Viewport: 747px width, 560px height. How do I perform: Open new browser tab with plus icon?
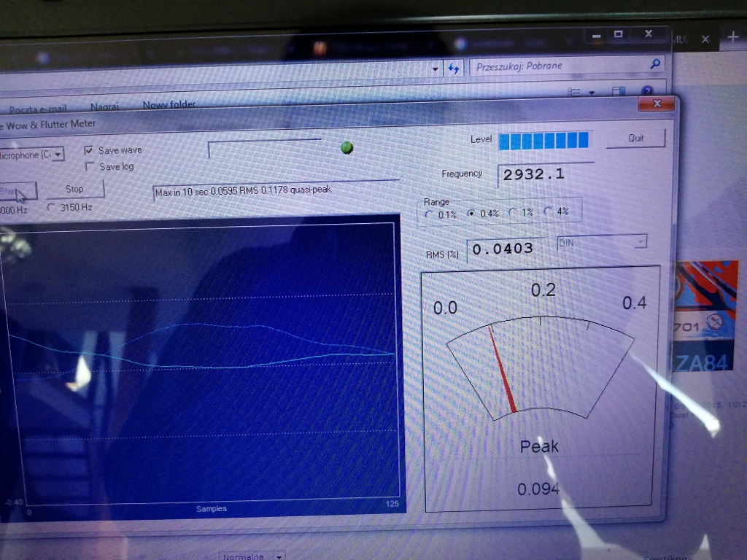733,36
